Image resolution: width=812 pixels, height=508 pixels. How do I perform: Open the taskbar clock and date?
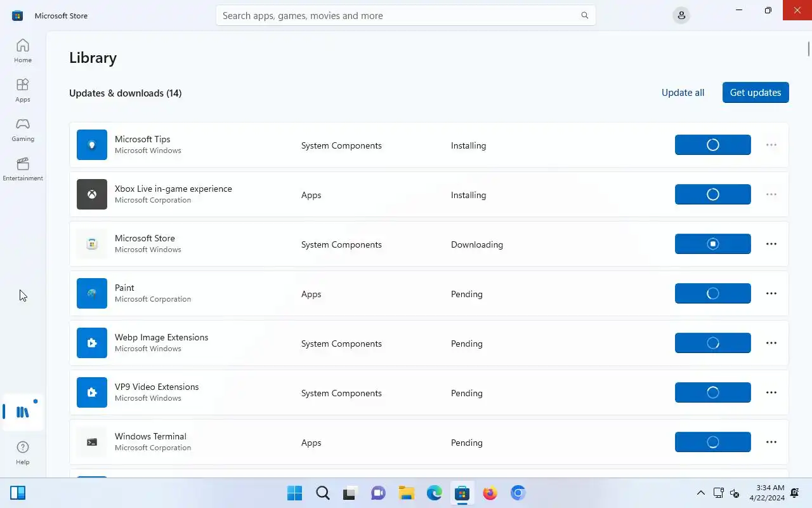click(766, 493)
